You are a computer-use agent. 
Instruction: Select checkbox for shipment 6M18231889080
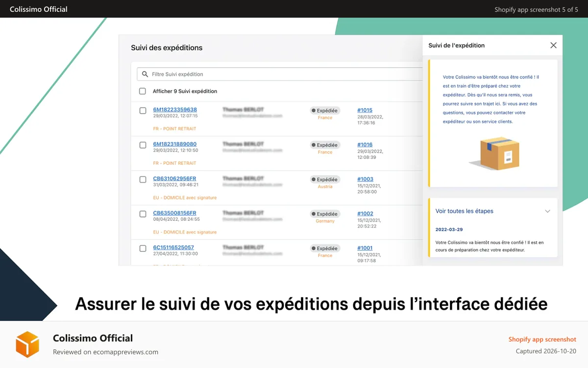pos(143,145)
